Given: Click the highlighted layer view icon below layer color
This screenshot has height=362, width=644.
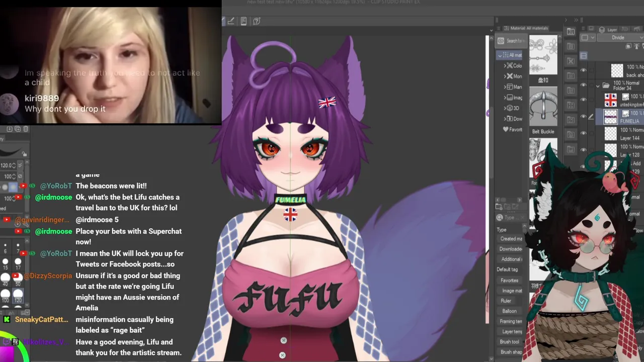Looking at the screenshot, I should coord(584,56).
